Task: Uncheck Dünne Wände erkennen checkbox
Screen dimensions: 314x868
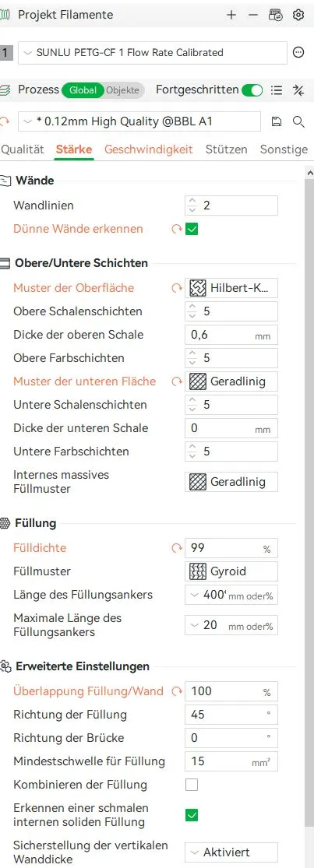Action: (192, 229)
